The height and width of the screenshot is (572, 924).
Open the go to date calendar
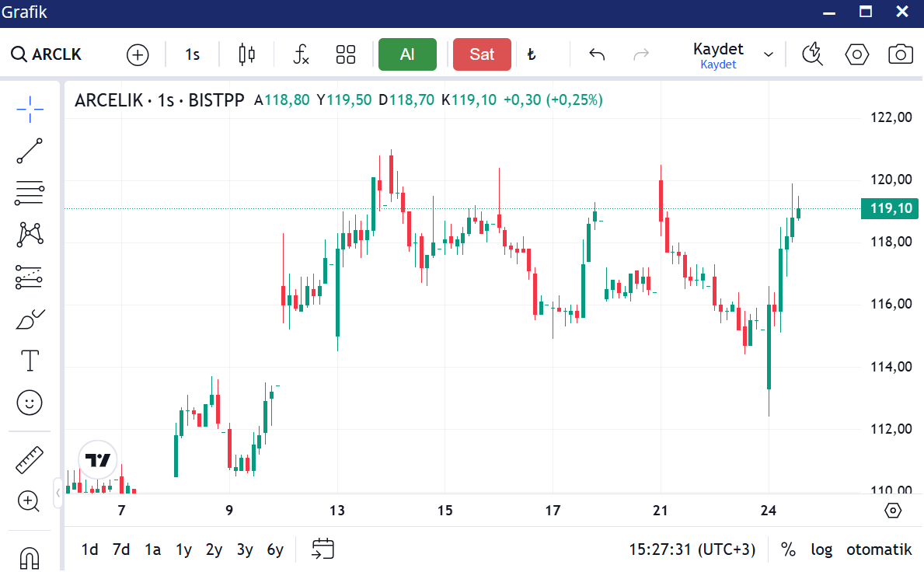323,549
